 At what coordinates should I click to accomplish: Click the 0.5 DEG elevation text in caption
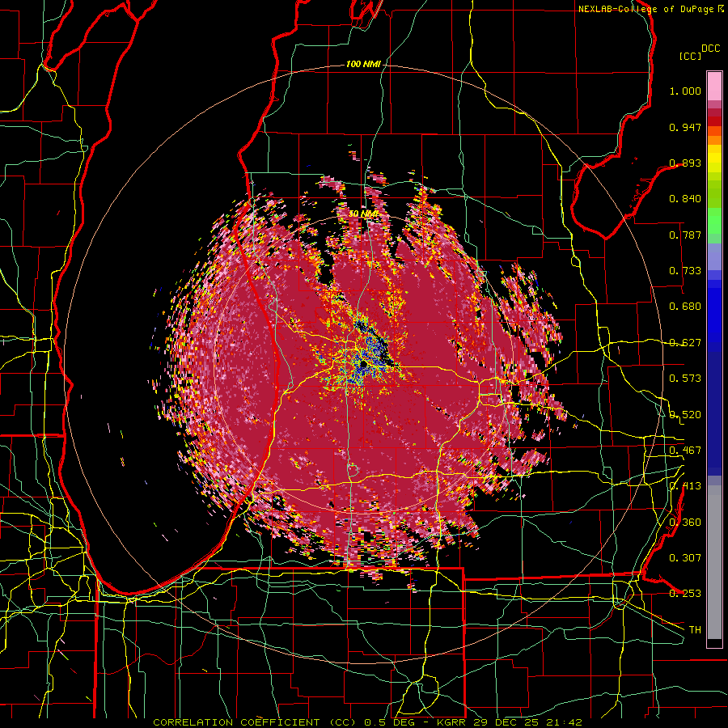click(390, 722)
